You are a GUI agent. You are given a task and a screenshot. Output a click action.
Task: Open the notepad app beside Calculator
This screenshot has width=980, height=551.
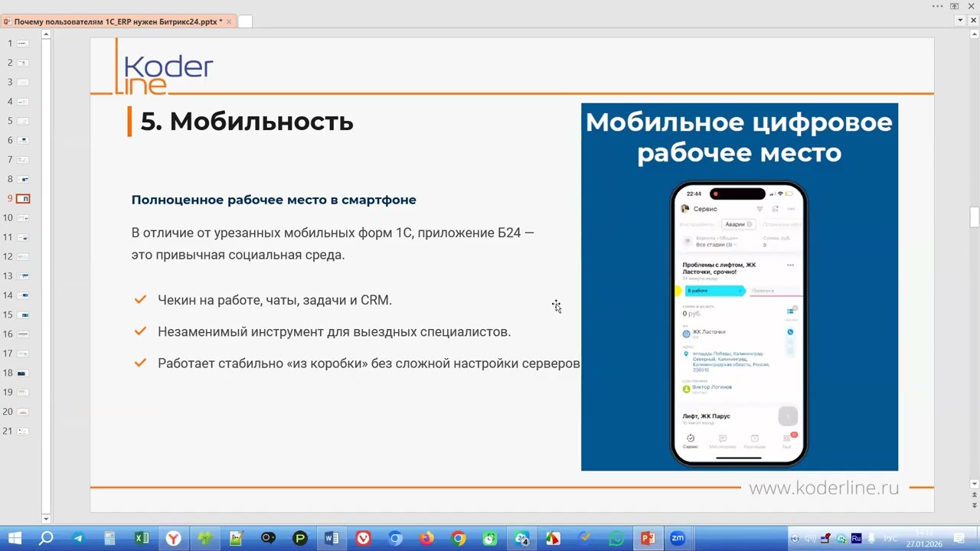coord(237,539)
